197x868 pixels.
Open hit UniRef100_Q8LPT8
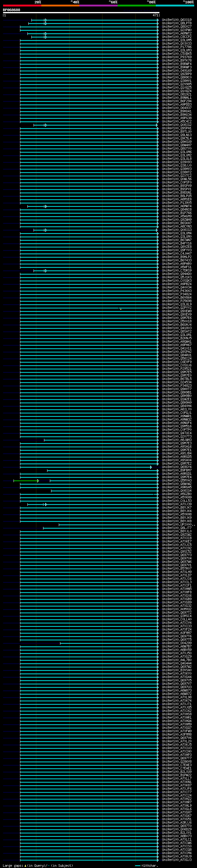click(177, 23)
